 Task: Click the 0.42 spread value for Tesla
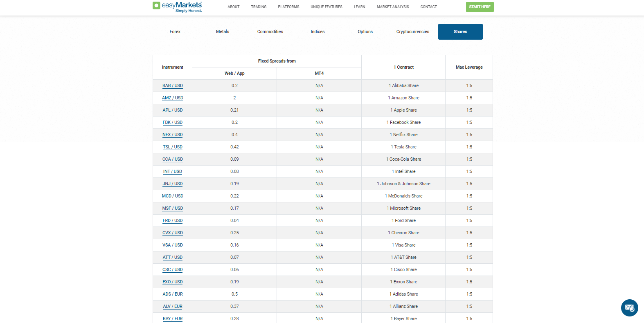point(234,147)
